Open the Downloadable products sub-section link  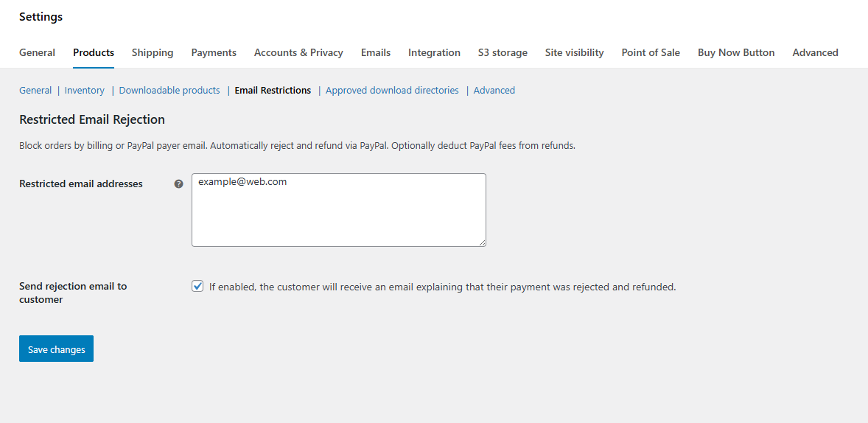click(x=169, y=91)
